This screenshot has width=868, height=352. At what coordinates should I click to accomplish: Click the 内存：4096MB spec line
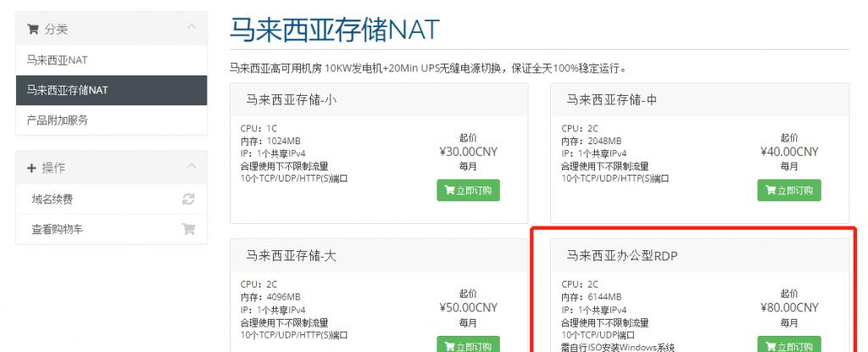click(x=270, y=297)
